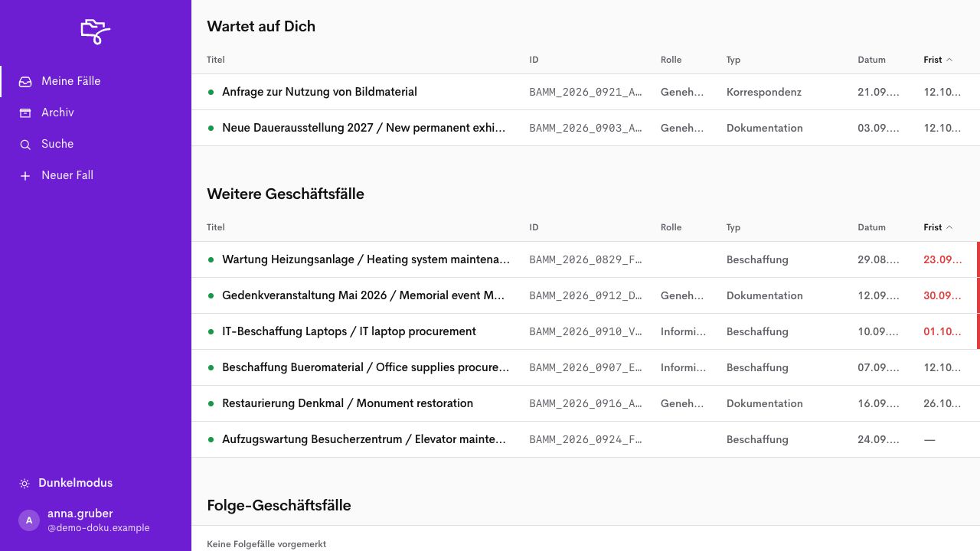Click green status dot of IT-Beschaffung Laptops
This screenshot has width=980, height=551.
[211, 331]
